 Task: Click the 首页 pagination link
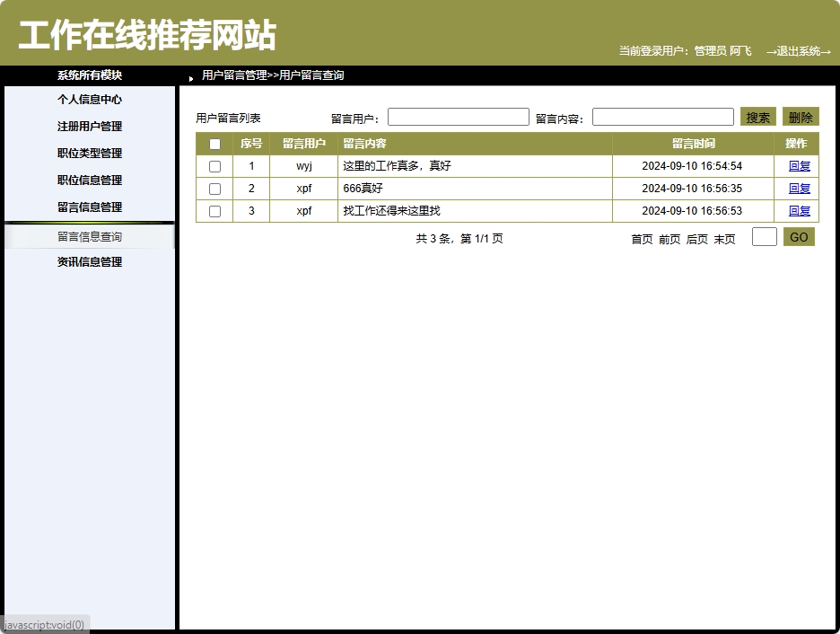pos(642,239)
